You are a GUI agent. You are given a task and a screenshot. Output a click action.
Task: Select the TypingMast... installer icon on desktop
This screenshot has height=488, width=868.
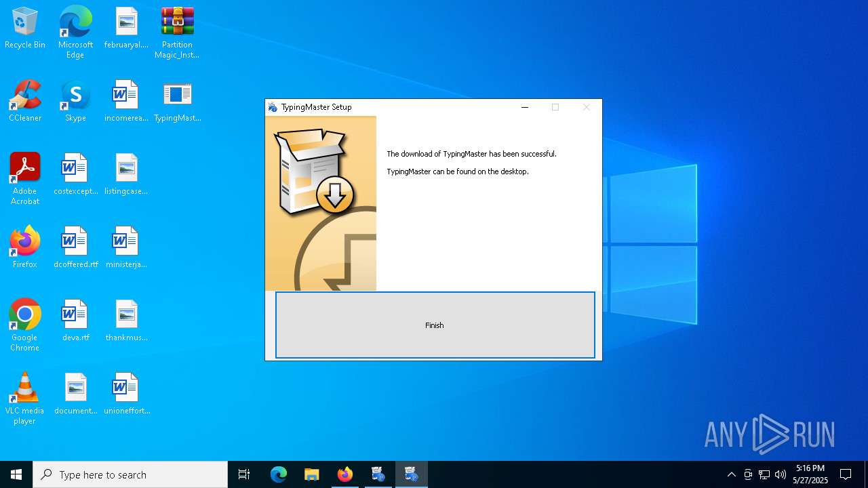(x=177, y=102)
